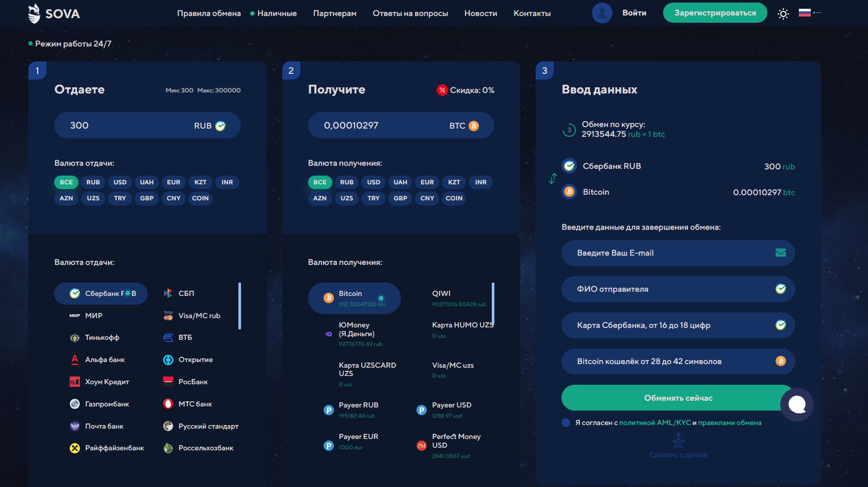Screen dimensions: 868x487
Task: Toggle light theme sun icon
Action: 783,13
